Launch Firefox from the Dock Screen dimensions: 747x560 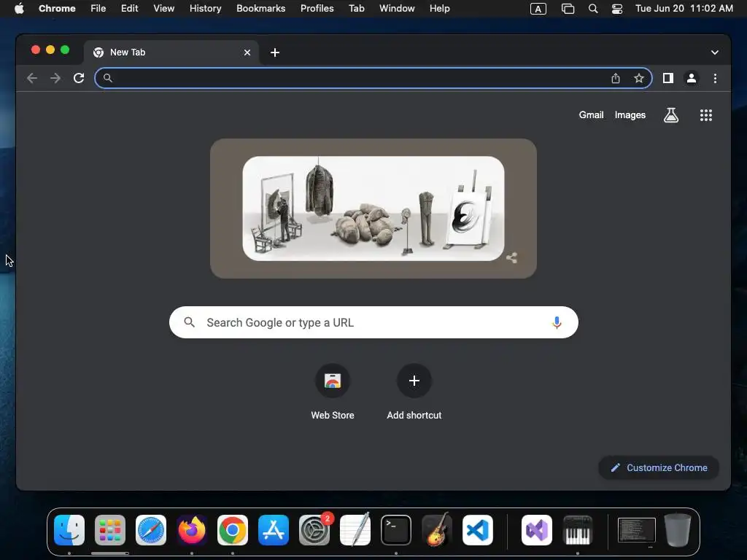(192, 530)
